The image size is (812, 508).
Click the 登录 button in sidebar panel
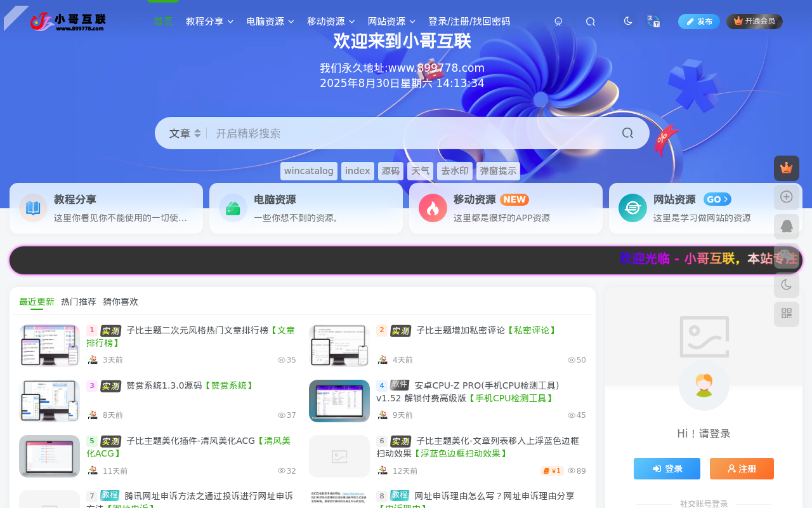point(667,469)
